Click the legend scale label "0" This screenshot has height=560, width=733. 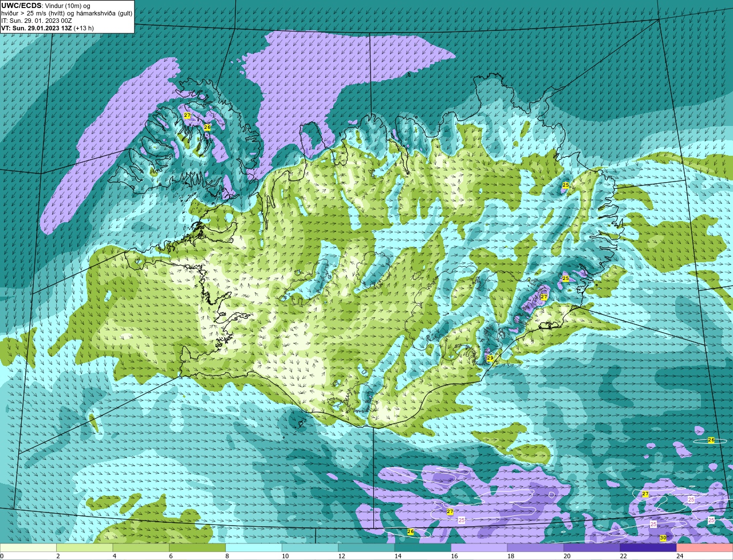(2, 556)
